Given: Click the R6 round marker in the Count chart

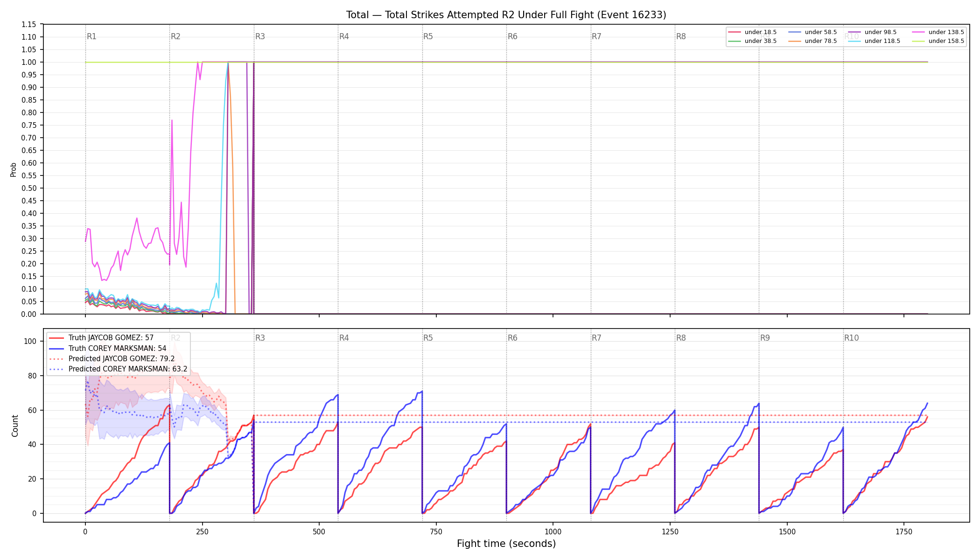Looking at the screenshot, I should point(512,338).
